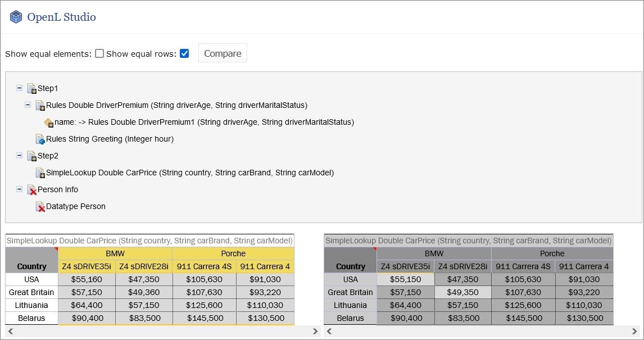The width and height of the screenshot is (644, 340).
Task: Click the Step1 sheet icon
Action: tap(32, 88)
